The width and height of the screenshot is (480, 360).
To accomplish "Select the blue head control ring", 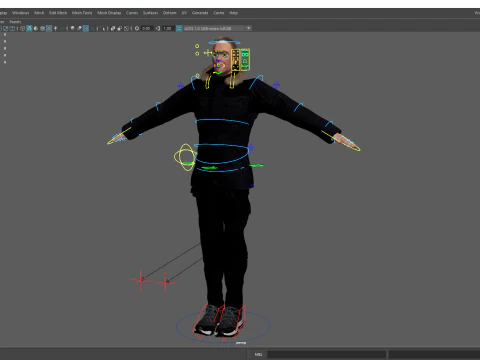I will 224,42.
